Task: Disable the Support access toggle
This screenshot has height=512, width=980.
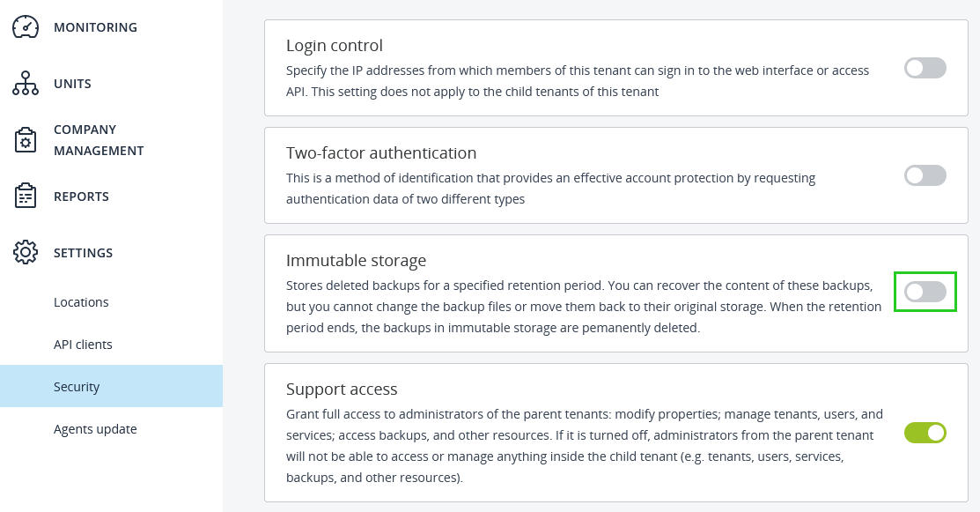Action: [x=925, y=433]
